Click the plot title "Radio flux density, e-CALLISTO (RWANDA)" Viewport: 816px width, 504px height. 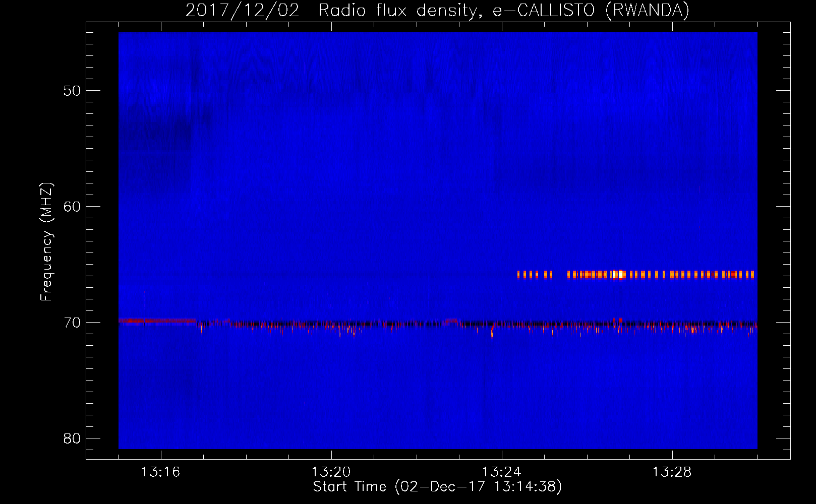[x=503, y=11]
